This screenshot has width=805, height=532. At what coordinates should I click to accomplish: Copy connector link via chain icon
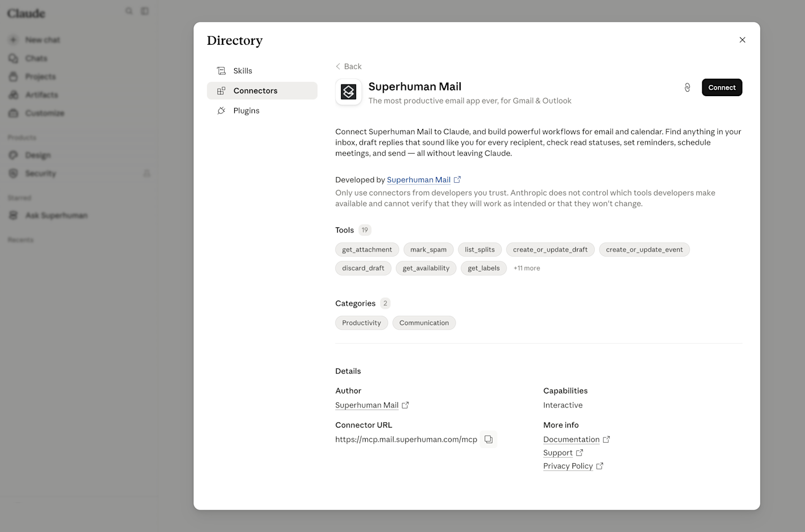688,88
